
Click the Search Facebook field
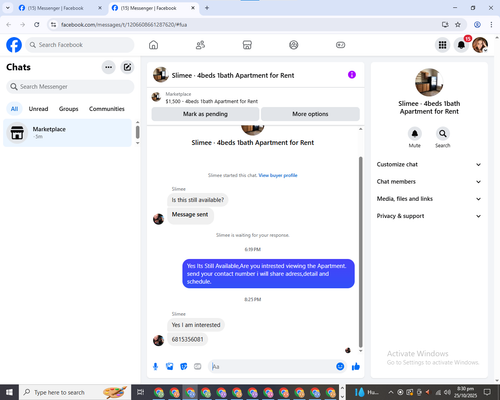pos(80,45)
